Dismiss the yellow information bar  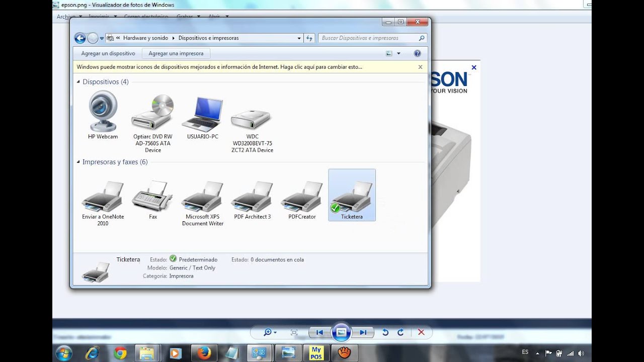click(420, 67)
